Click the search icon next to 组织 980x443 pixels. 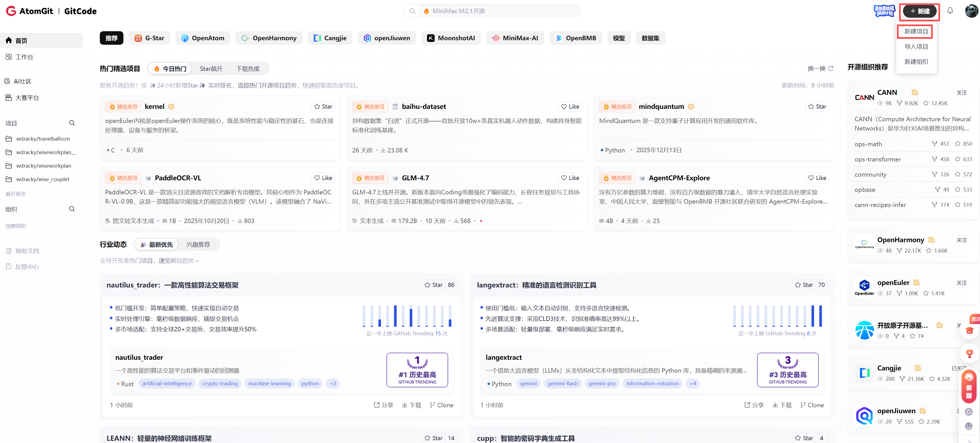72,209
